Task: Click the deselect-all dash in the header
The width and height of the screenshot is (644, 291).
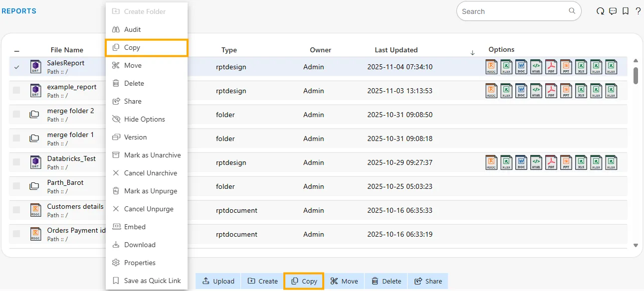Action: point(16,51)
